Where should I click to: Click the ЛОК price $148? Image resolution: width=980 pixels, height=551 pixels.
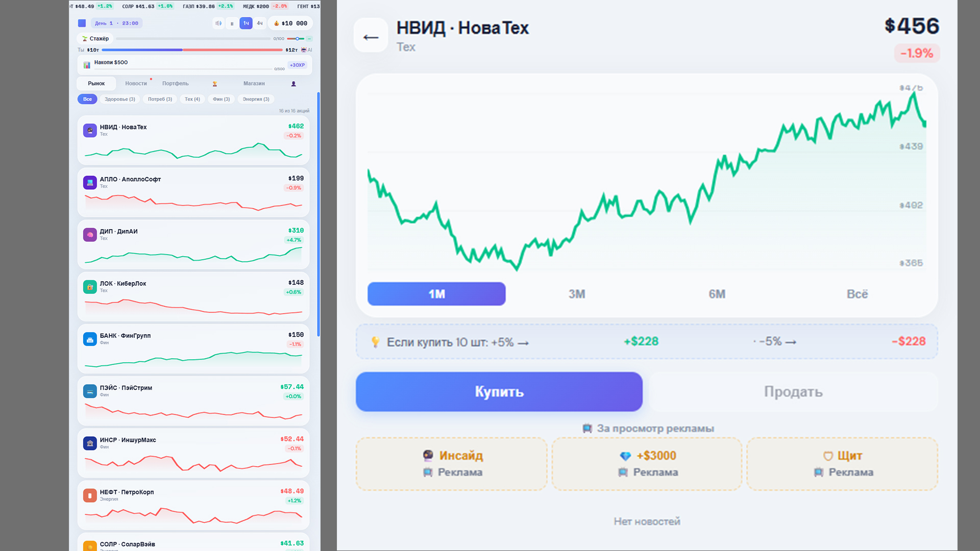tap(296, 283)
